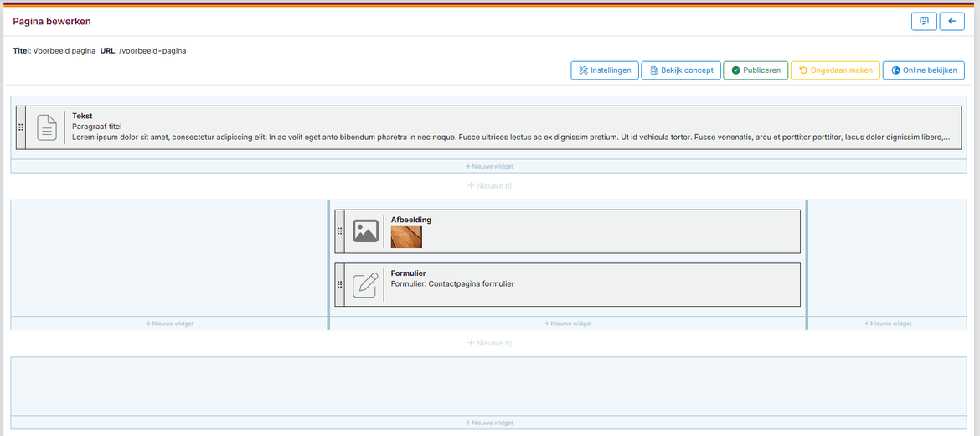Click the Afbeelding picture icon

(365, 231)
